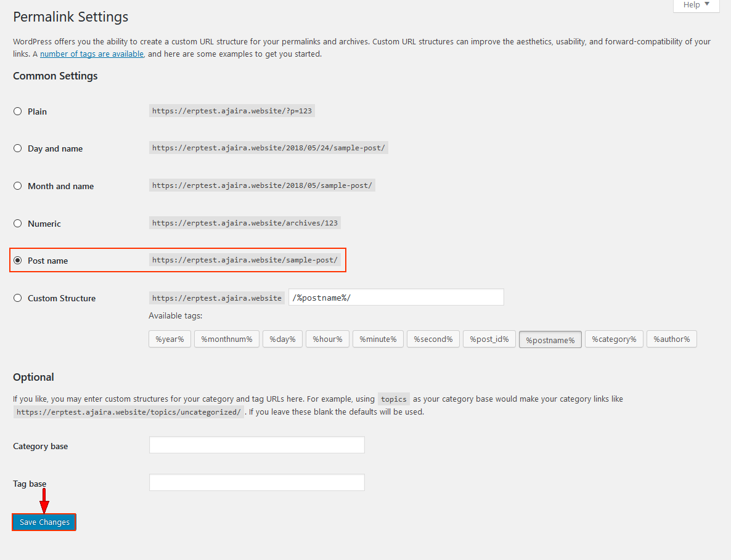Click the archives/123 example URL
Screen dimensions: 731x560
pos(245,222)
